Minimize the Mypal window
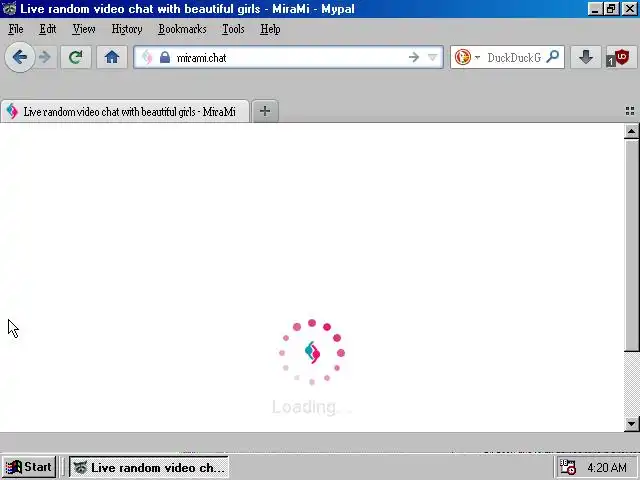 (x=595, y=9)
